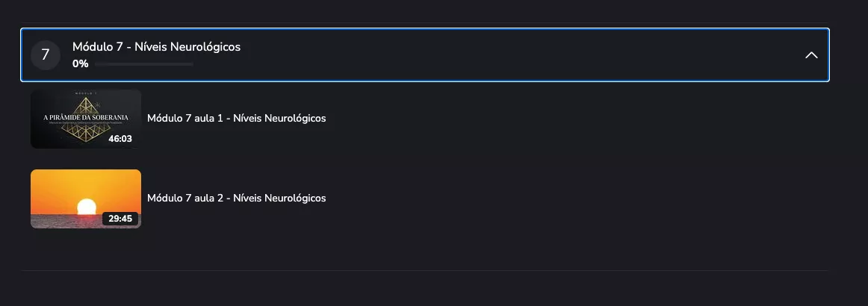Click the 0% progress label
Screen dimensions: 868x306
(81, 64)
